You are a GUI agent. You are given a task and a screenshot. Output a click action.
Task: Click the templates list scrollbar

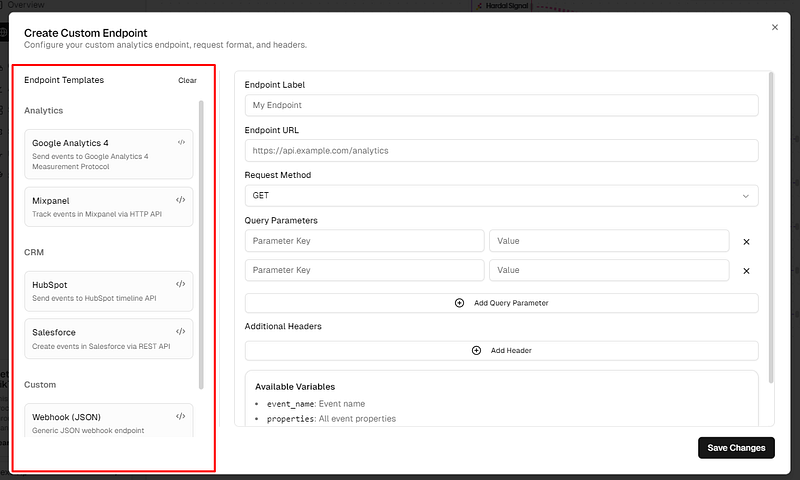(201, 245)
